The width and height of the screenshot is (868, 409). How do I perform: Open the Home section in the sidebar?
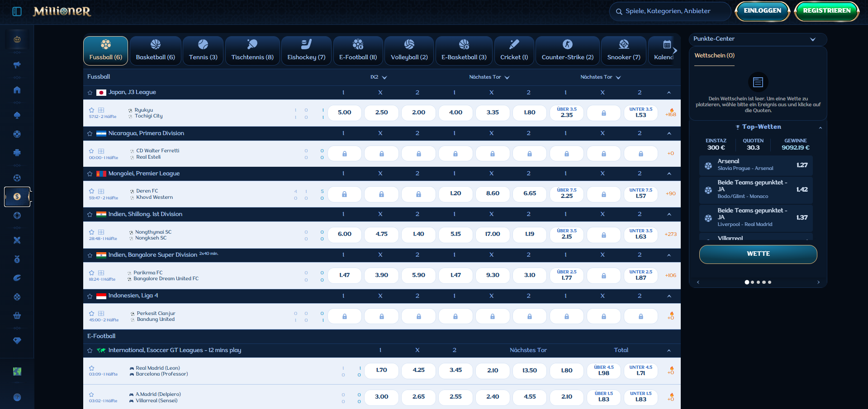coord(17,90)
